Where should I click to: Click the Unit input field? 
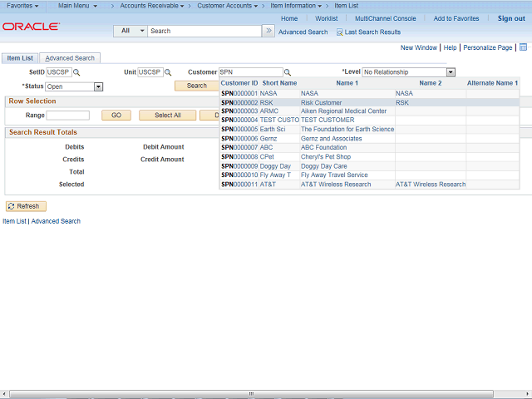point(150,72)
